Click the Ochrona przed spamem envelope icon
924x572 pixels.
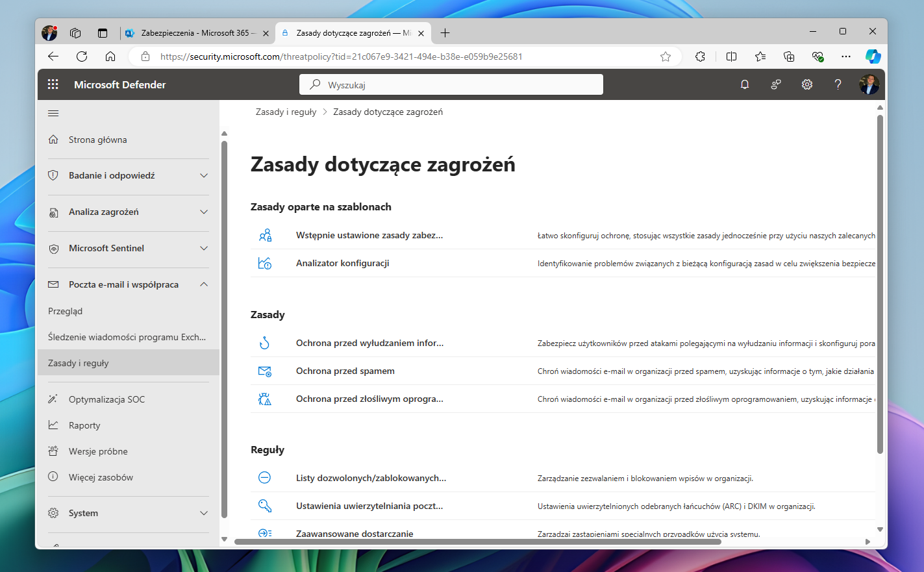(x=265, y=371)
